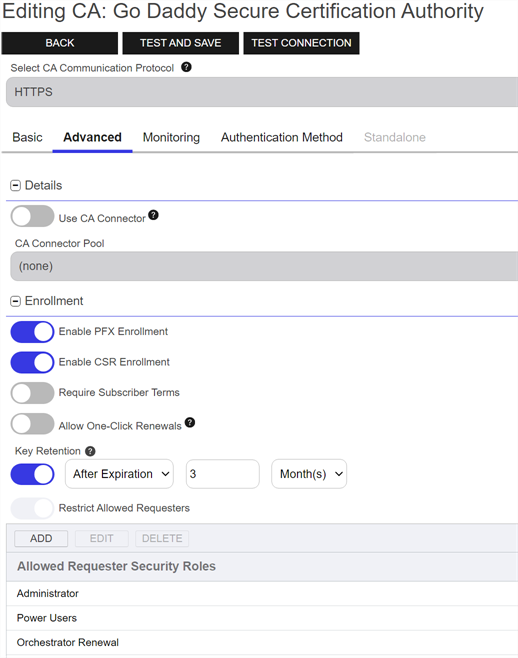
Task: Switch on Allow One-Click Renewals
Action: pyautogui.click(x=32, y=424)
